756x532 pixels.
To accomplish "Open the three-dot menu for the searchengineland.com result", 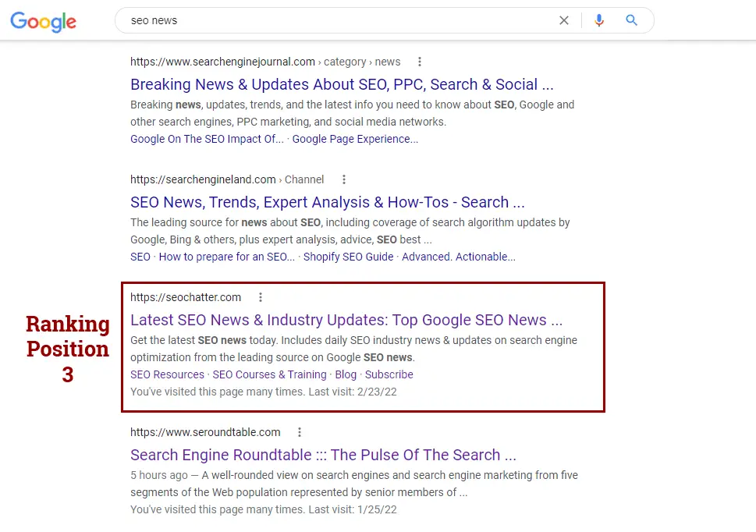I will pyautogui.click(x=344, y=179).
